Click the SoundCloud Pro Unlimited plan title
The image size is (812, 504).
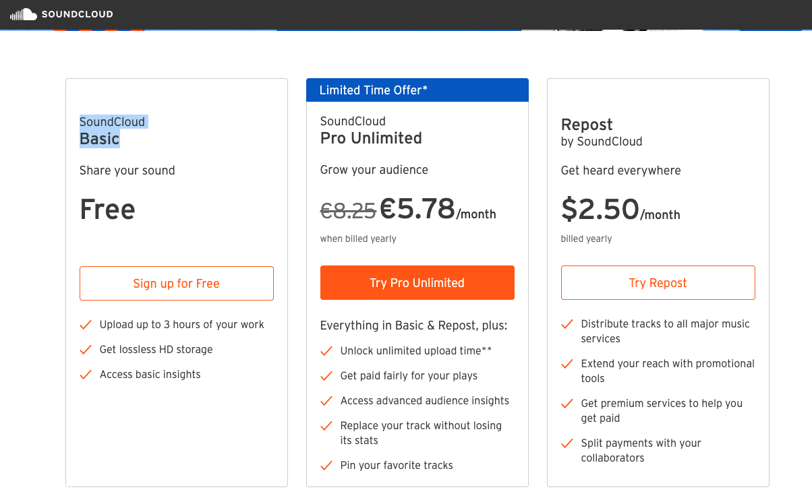tap(371, 130)
